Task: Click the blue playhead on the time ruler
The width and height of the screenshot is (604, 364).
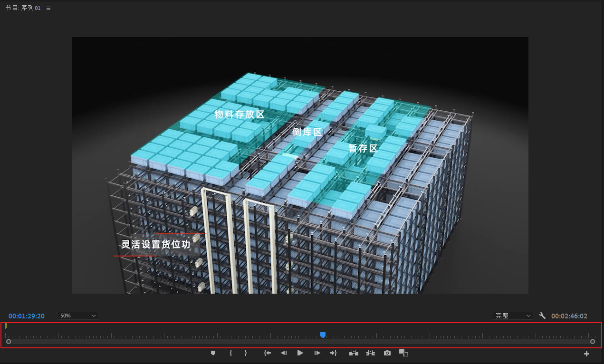Action: (x=323, y=335)
